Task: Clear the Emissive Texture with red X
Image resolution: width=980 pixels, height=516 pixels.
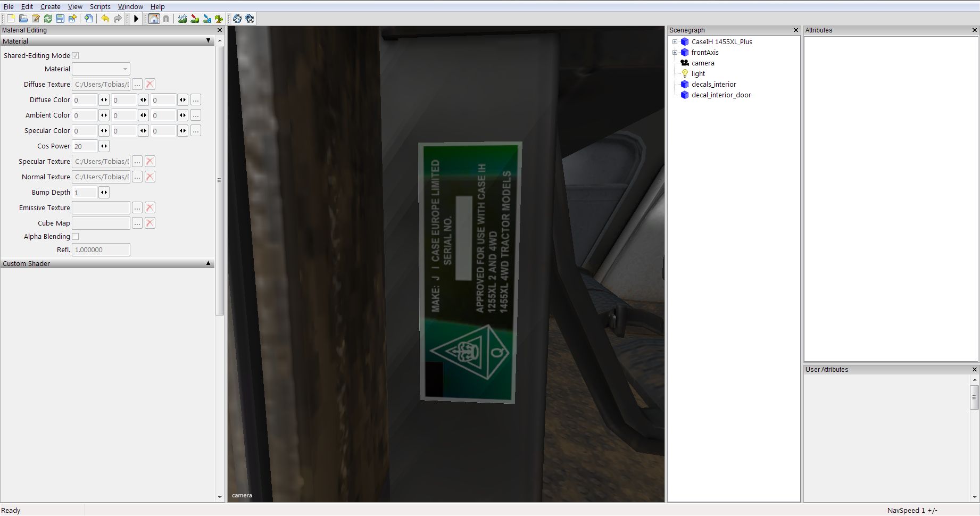Action: click(x=150, y=207)
